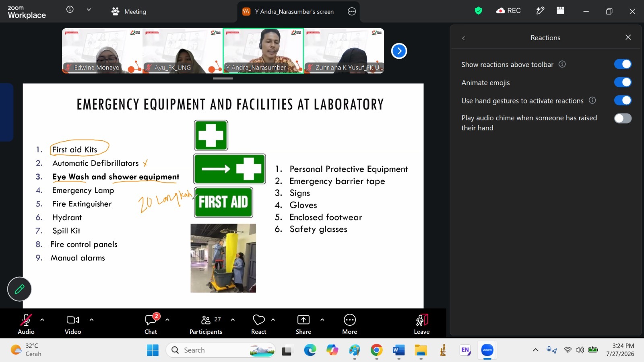Click Zoom icon on taskbar

click(487, 350)
